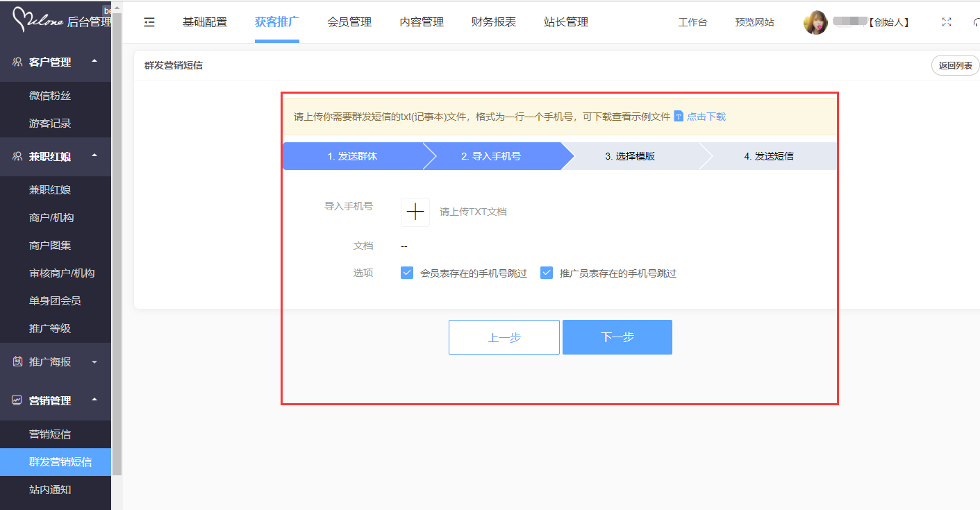980x510 pixels.
Task: Click the sidebar vertical scrollbar
Action: (117, 243)
